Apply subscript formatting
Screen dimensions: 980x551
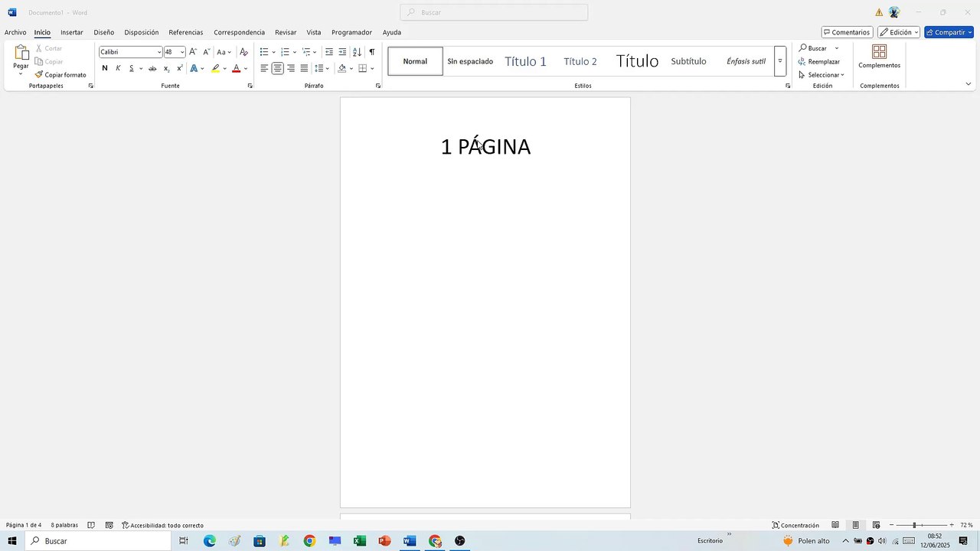[166, 69]
